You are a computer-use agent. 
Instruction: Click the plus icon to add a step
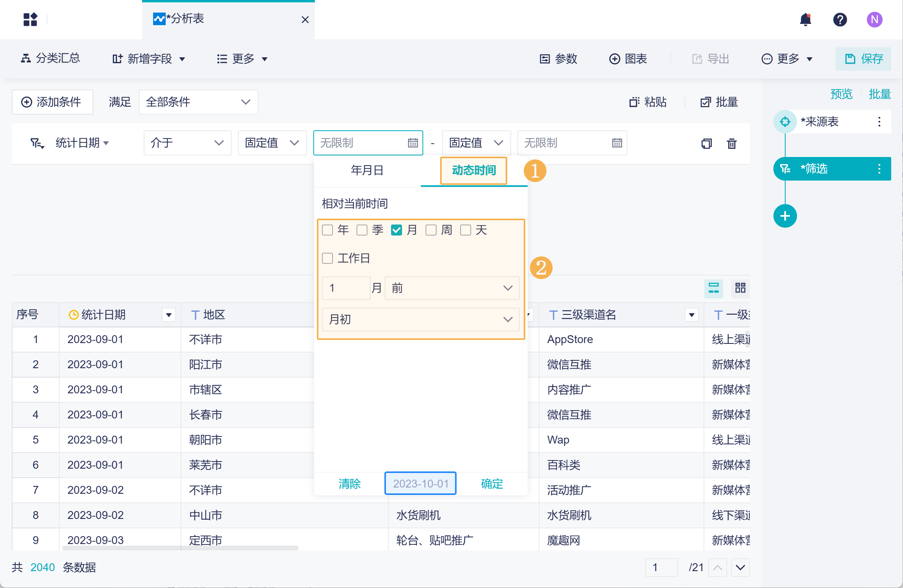tap(785, 216)
